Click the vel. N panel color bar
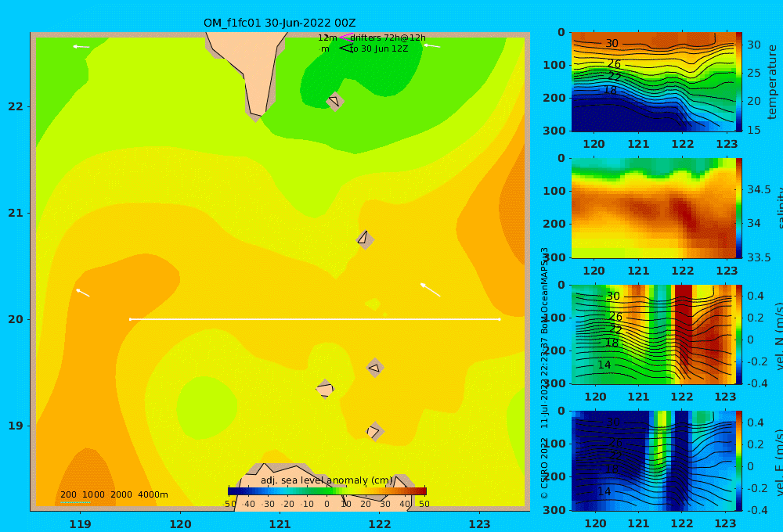 pos(738,334)
